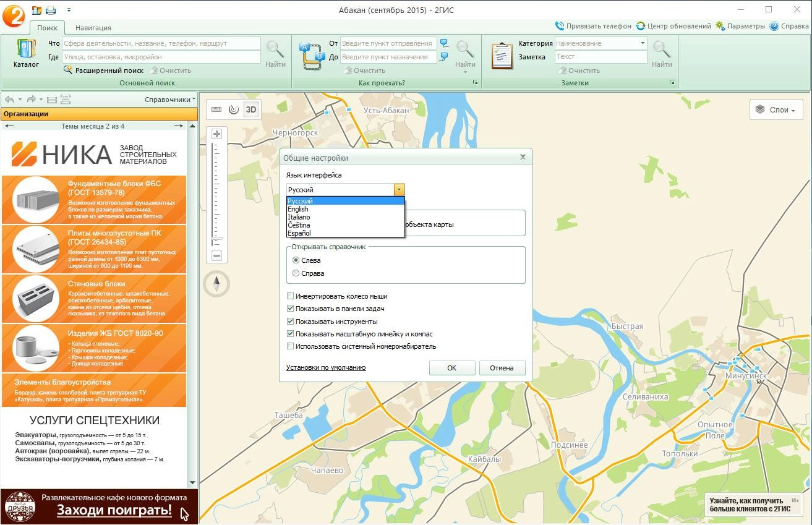Choose Русский in language list

[x=345, y=201]
